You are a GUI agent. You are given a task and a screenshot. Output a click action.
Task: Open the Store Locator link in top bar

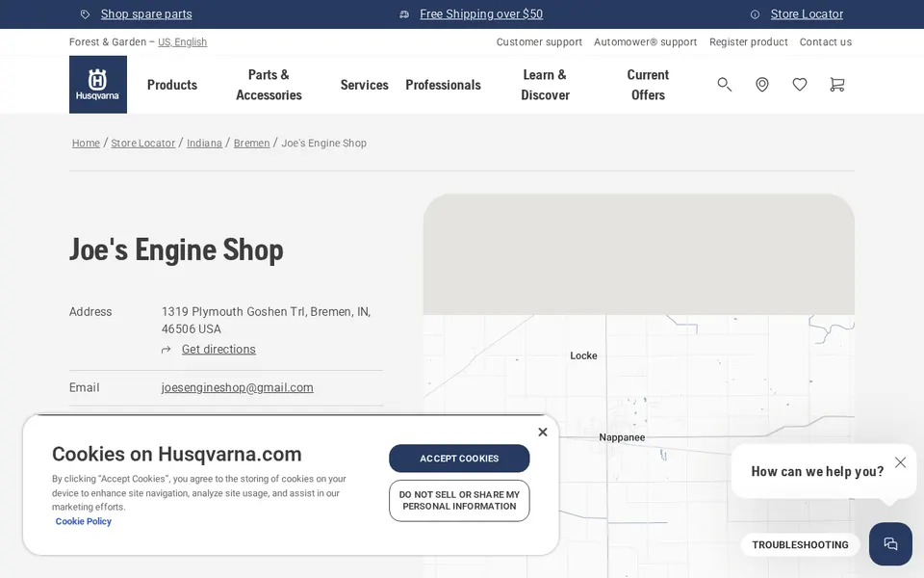tap(807, 14)
